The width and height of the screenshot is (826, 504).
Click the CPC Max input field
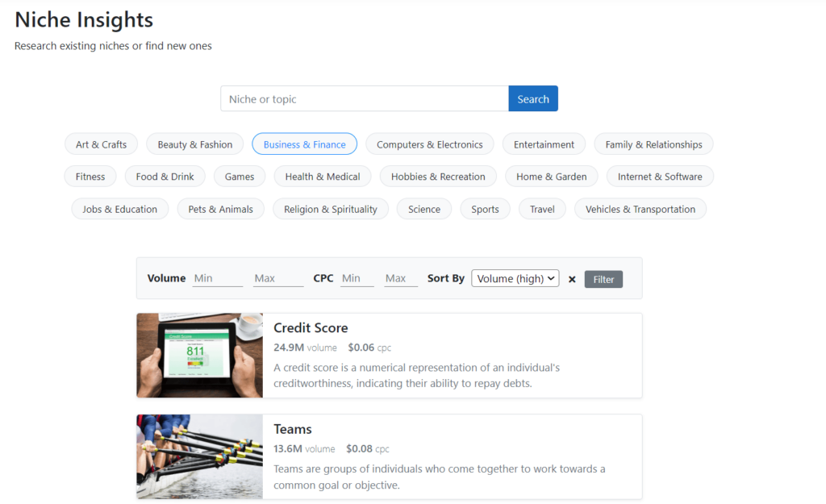398,277
